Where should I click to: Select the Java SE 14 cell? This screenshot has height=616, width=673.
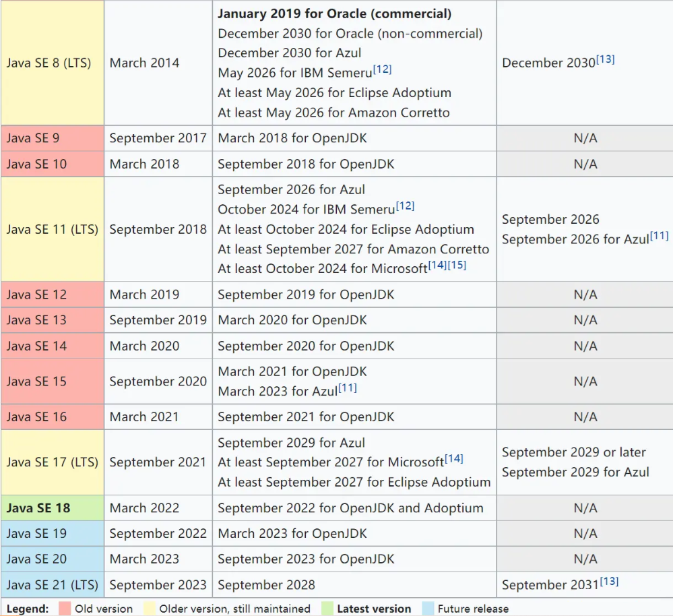(x=53, y=346)
